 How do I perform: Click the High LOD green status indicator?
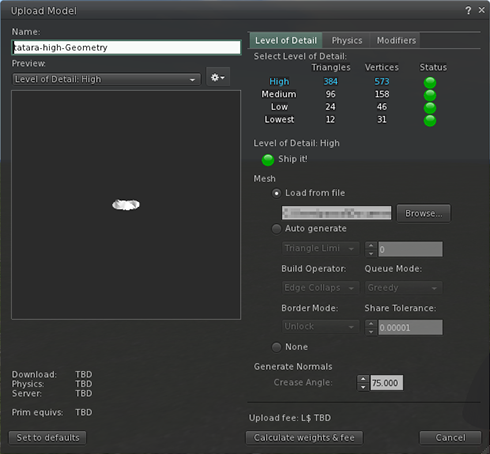(x=430, y=82)
